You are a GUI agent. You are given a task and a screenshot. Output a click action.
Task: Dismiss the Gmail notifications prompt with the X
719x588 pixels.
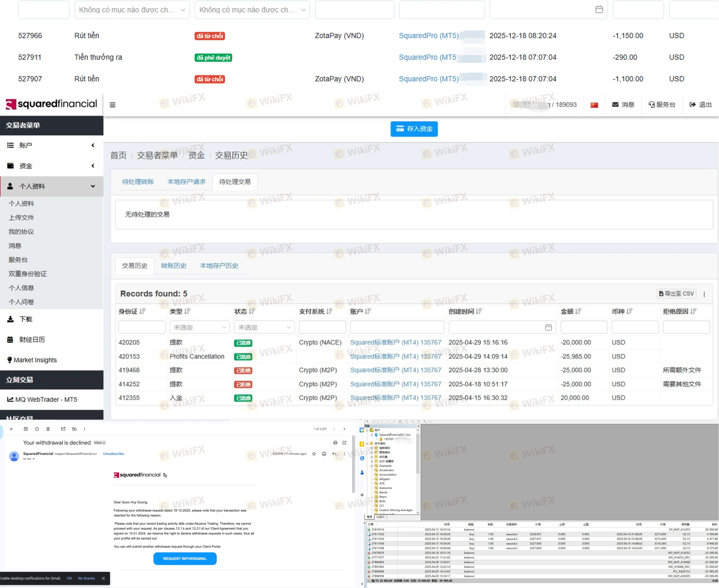click(x=103, y=579)
